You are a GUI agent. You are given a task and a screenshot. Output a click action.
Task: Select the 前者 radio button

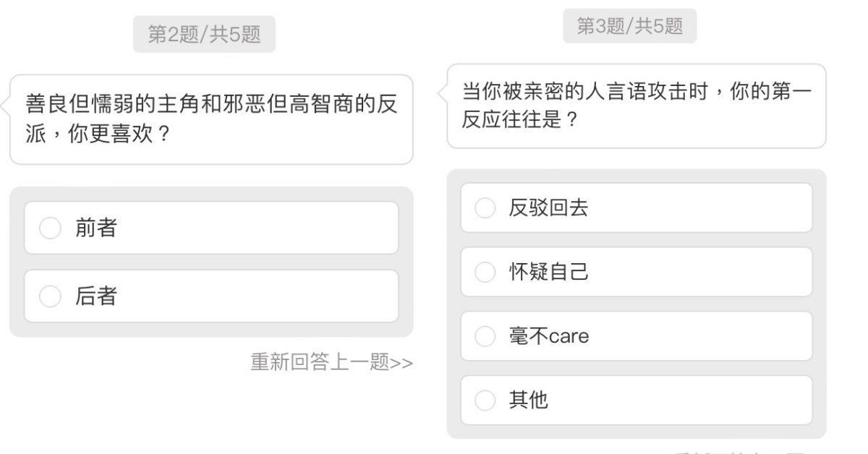click(50, 228)
